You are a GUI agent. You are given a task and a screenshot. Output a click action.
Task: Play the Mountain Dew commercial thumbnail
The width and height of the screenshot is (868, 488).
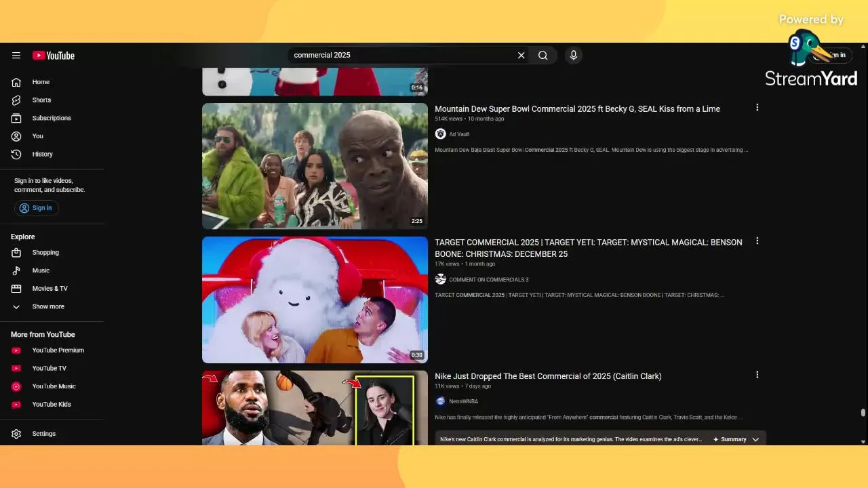click(315, 166)
